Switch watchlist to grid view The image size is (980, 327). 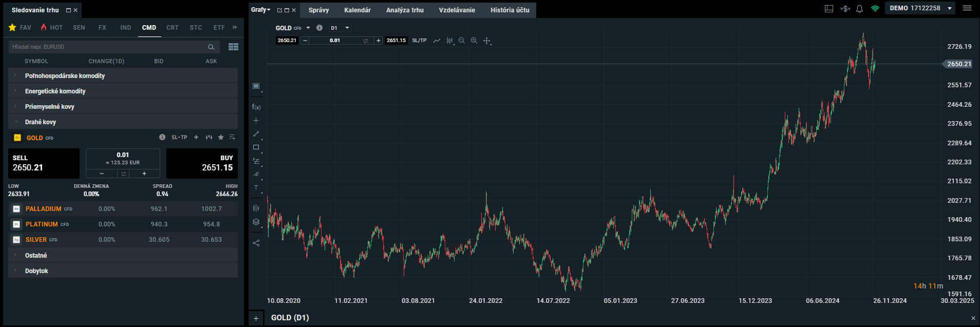(x=233, y=47)
